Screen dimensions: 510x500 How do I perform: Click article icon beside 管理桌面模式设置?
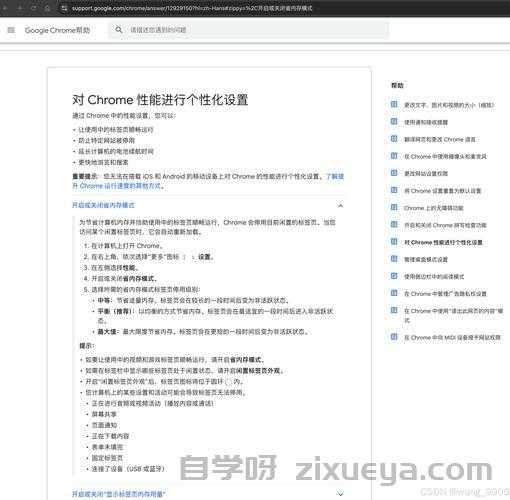tap(394, 259)
